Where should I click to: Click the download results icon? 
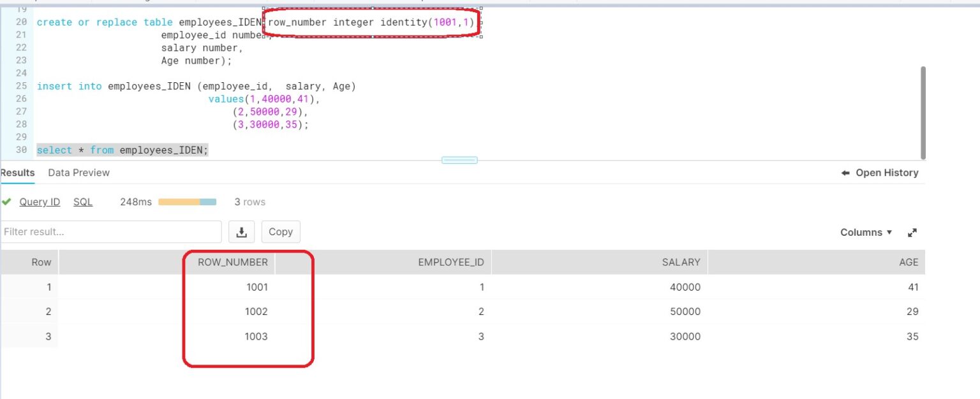[241, 232]
